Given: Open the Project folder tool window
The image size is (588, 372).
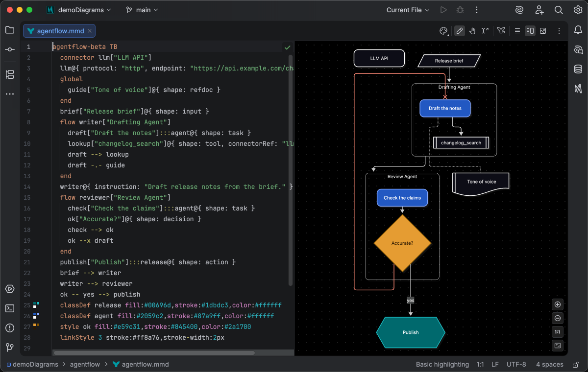Looking at the screenshot, I should pos(10,30).
